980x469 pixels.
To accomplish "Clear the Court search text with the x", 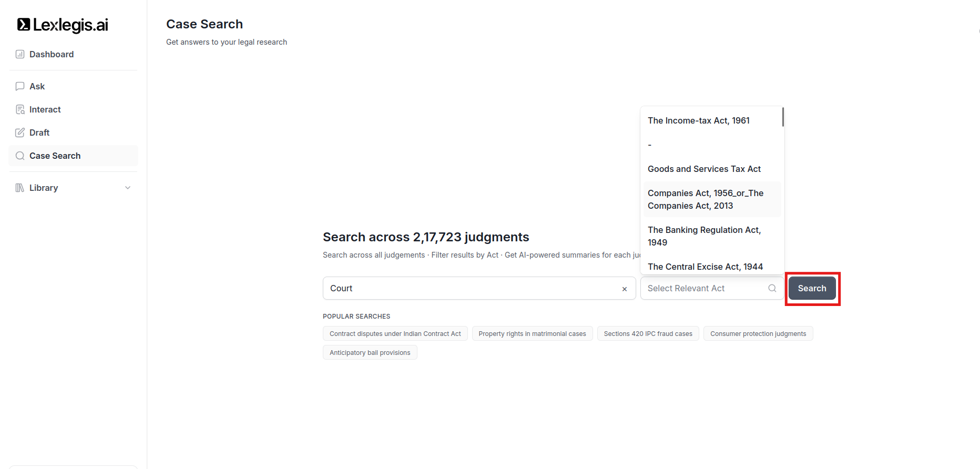I will [x=625, y=289].
